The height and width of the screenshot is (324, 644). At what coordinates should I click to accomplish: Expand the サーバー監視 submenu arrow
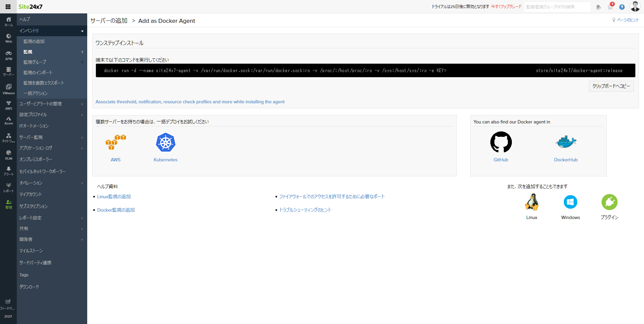coord(82,137)
